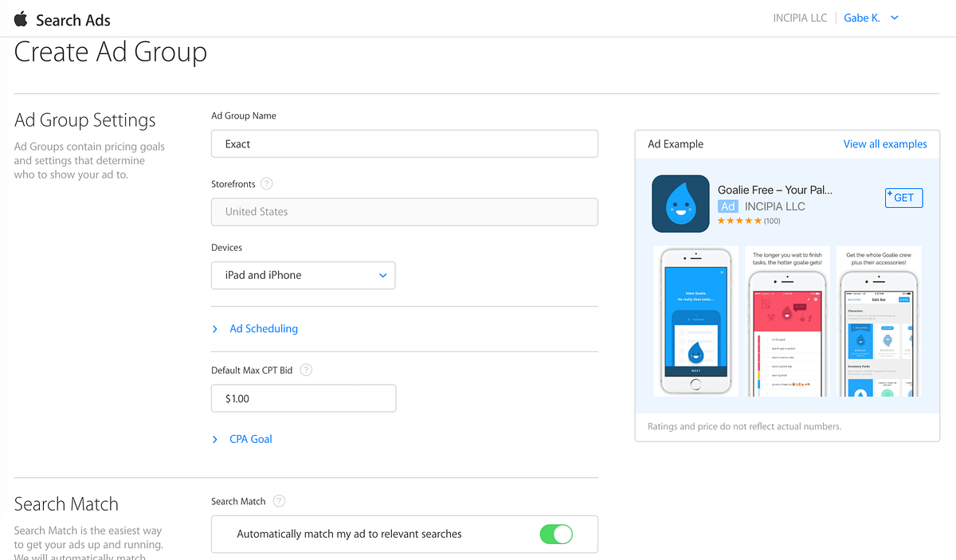This screenshot has width=956, height=560.
Task: Click the Goalie app icon in ad example
Action: pyautogui.click(x=680, y=204)
